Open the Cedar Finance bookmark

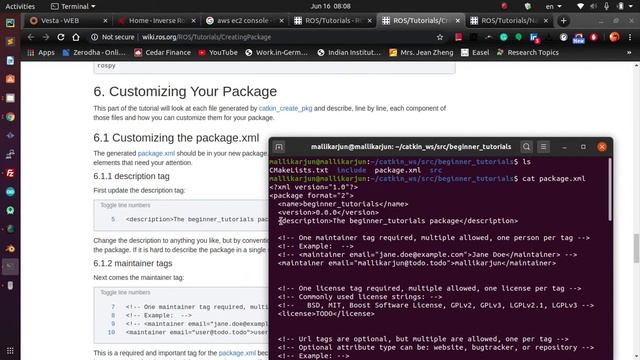coord(163,53)
